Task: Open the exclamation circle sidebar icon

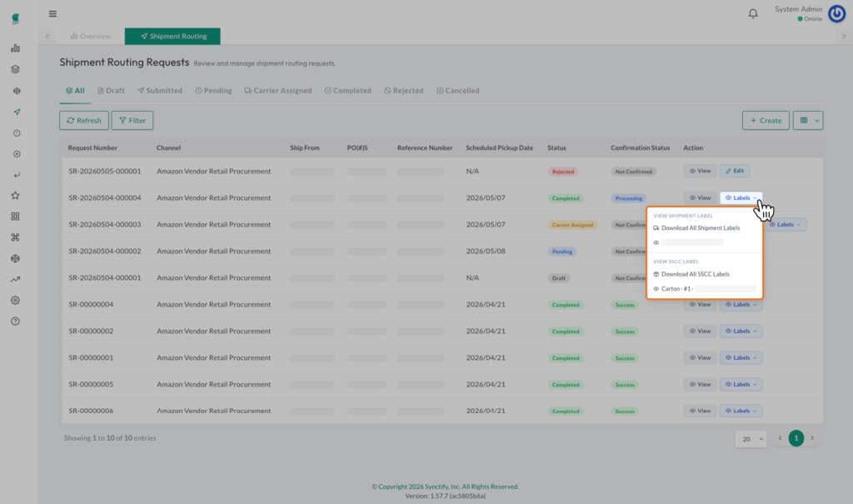Action: point(17,133)
